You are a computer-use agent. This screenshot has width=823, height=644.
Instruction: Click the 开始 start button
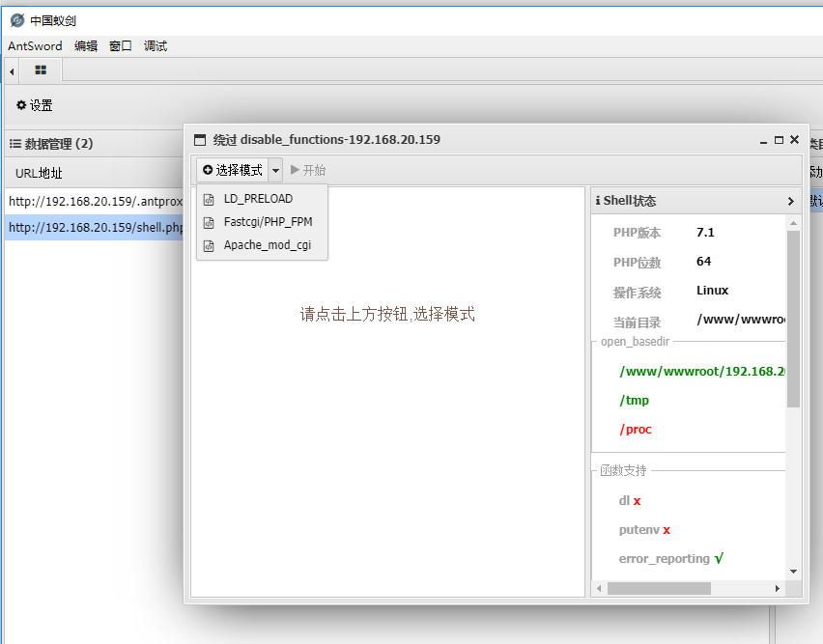pos(308,170)
